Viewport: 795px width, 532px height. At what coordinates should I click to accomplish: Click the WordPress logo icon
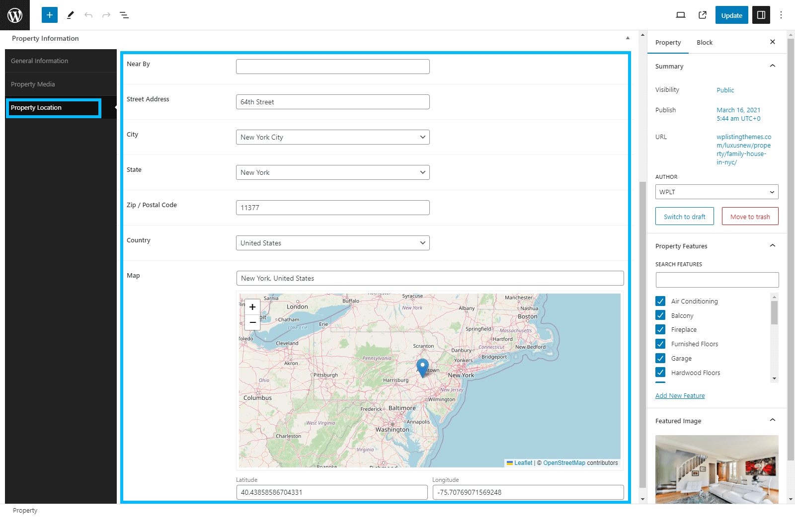pyautogui.click(x=15, y=15)
